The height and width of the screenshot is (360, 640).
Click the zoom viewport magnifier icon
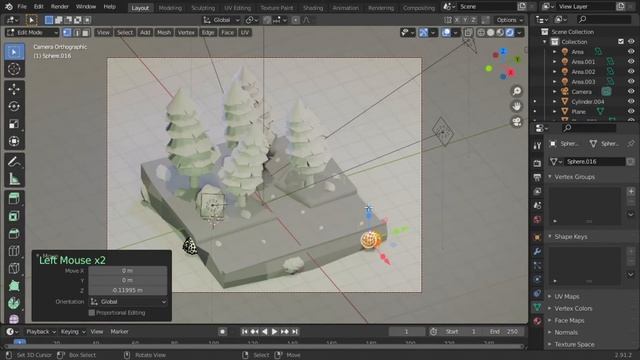coord(517,91)
